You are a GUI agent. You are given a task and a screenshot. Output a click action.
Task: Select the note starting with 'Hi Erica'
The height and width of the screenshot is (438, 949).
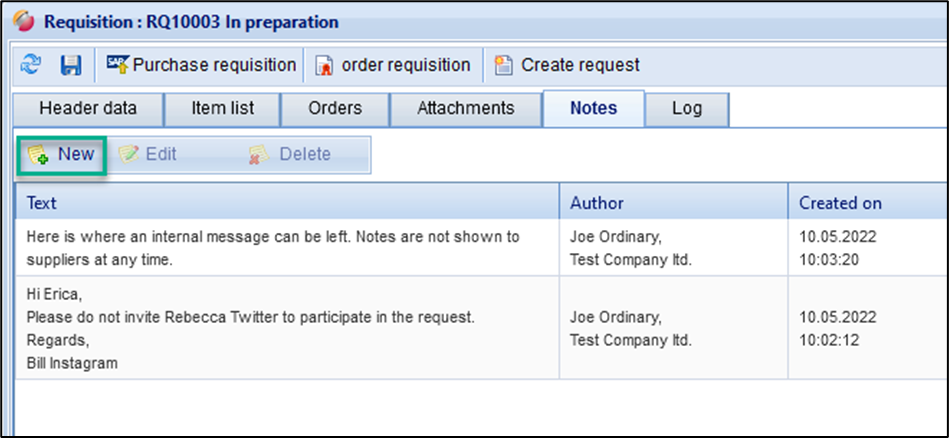click(x=250, y=329)
